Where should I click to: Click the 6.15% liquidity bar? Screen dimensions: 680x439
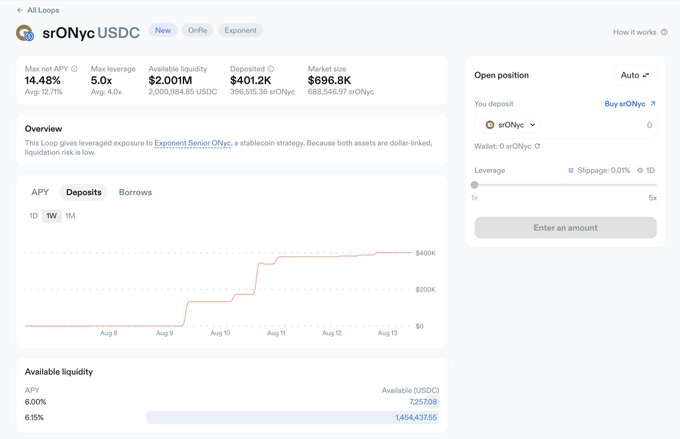pyautogui.click(x=293, y=417)
